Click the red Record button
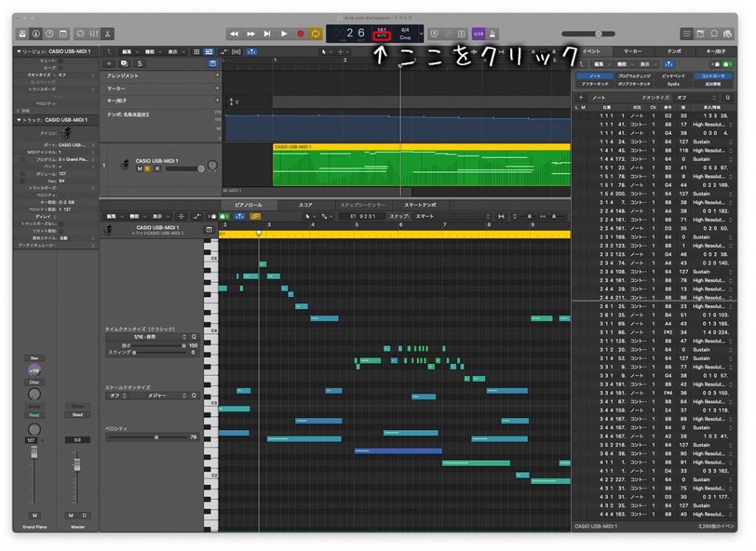The height and width of the screenshot is (551, 756). (300, 34)
